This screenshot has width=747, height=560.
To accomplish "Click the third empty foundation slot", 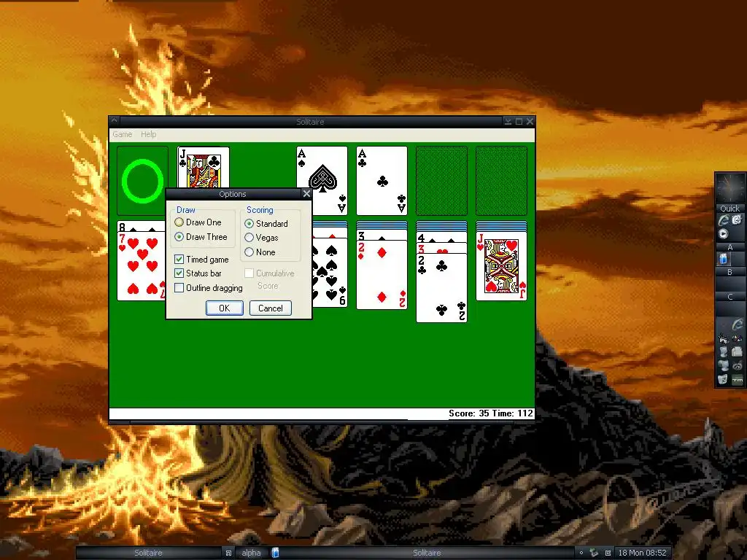I will pos(441,181).
